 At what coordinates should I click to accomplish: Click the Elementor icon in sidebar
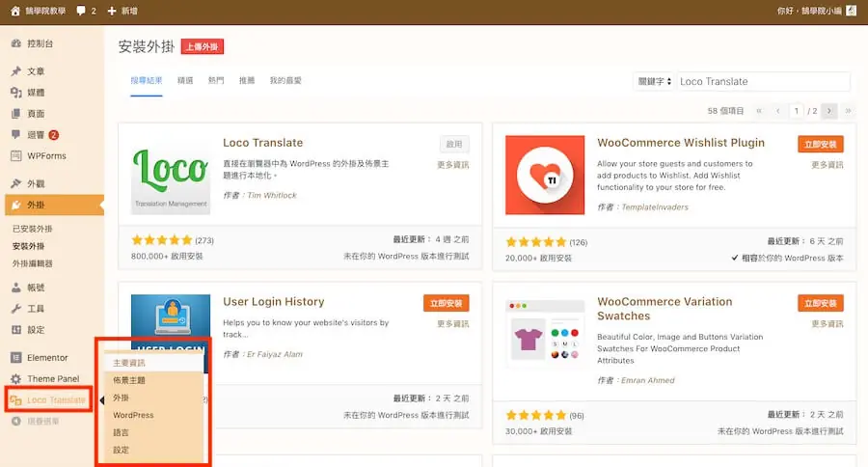16,357
